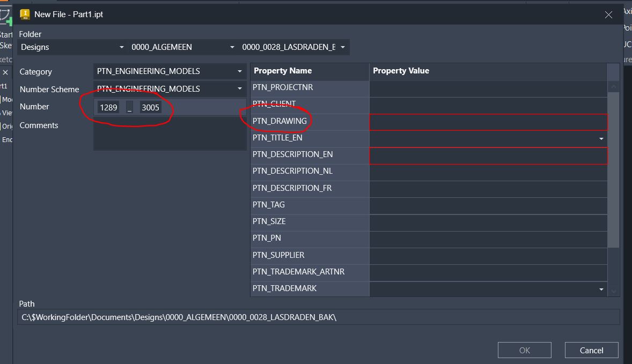Close the New File dialog
This screenshot has height=364, width=632.
click(608, 15)
